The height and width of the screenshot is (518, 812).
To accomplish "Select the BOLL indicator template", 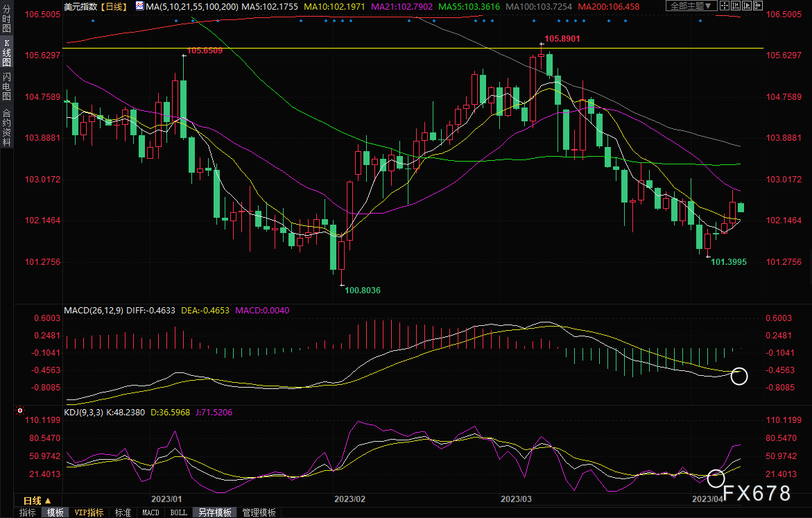I will pos(178,512).
